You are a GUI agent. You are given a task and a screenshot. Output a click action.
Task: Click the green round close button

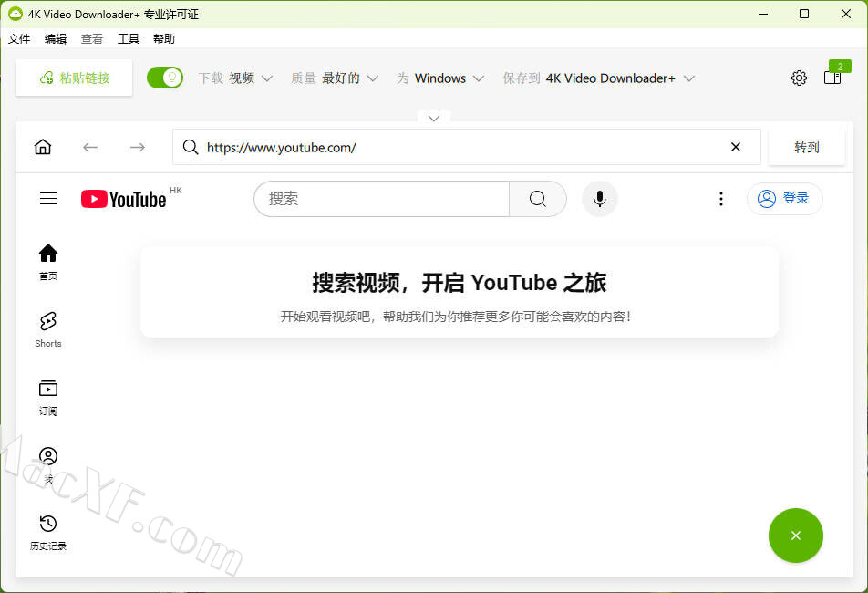795,536
